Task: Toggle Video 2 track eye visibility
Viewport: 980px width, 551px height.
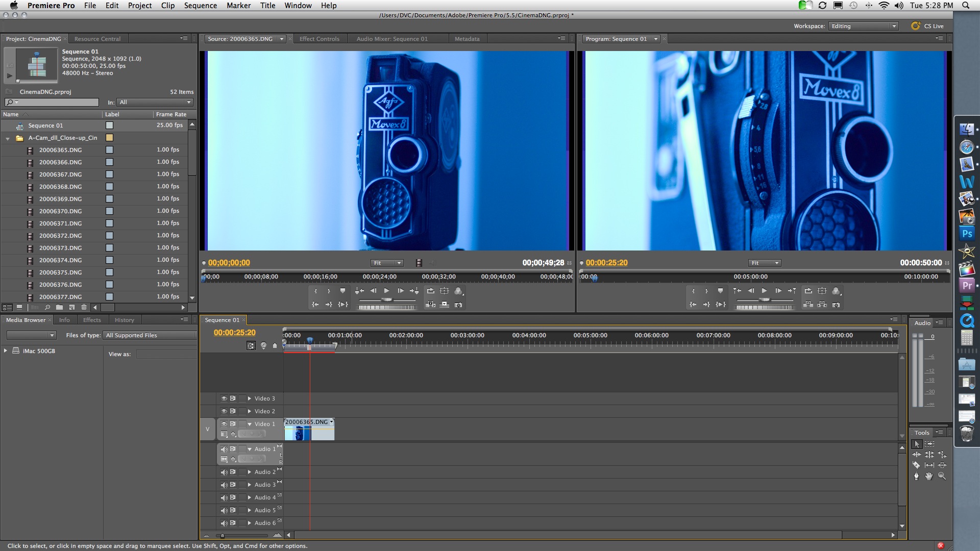Action: point(224,411)
